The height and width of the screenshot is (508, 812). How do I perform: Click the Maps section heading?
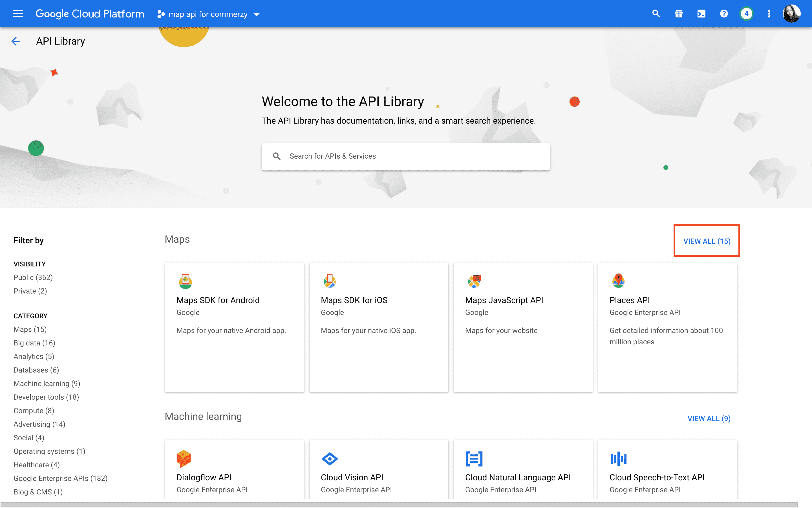click(177, 239)
